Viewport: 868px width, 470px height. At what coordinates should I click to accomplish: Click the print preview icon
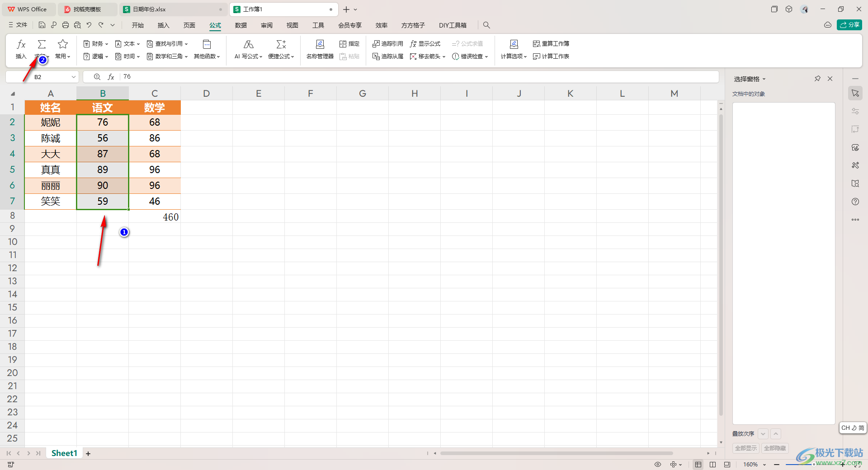(x=77, y=25)
